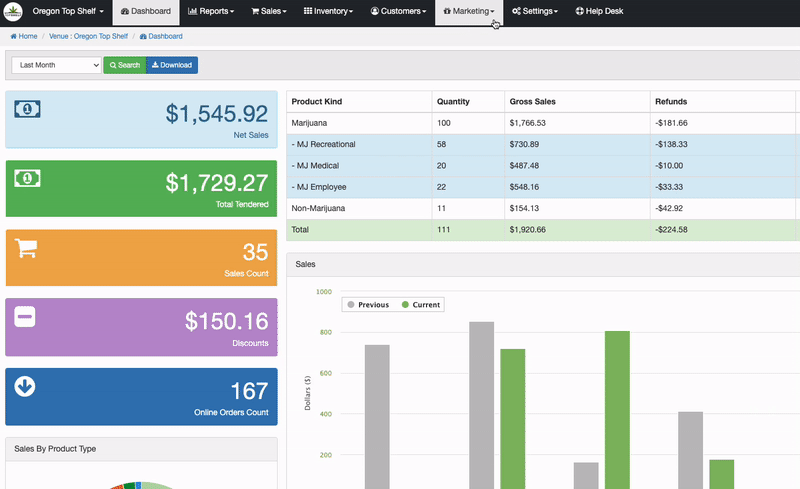Click the green Search button

[124, 65]
